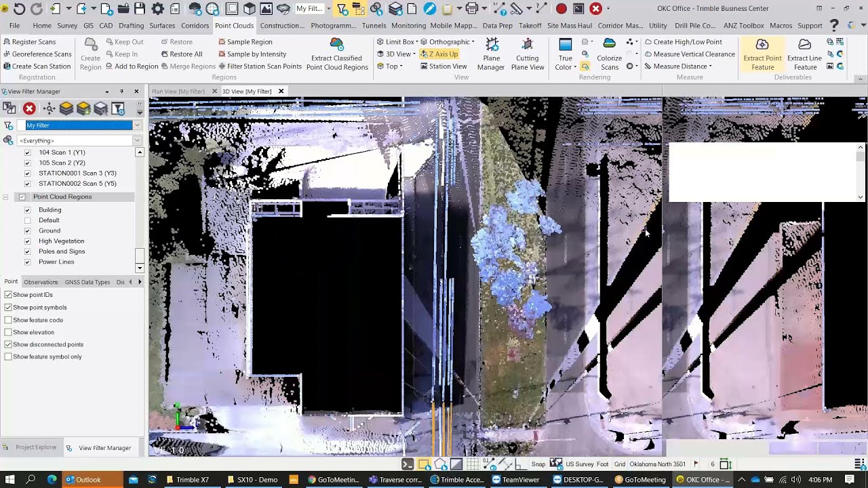Screen dimensions: 868x488
Task: Click the filter tree scrollbar down arrow
Action: [x=140, y=268]
